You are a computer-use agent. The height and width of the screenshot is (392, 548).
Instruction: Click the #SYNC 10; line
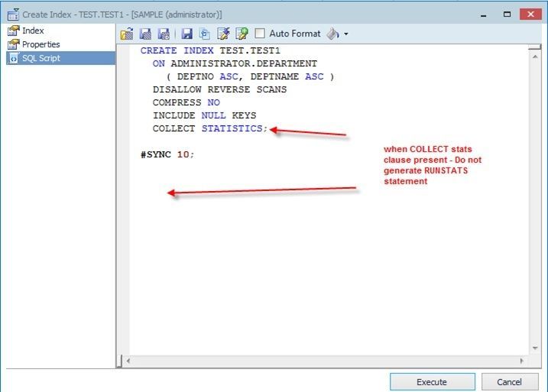(167, 154)
